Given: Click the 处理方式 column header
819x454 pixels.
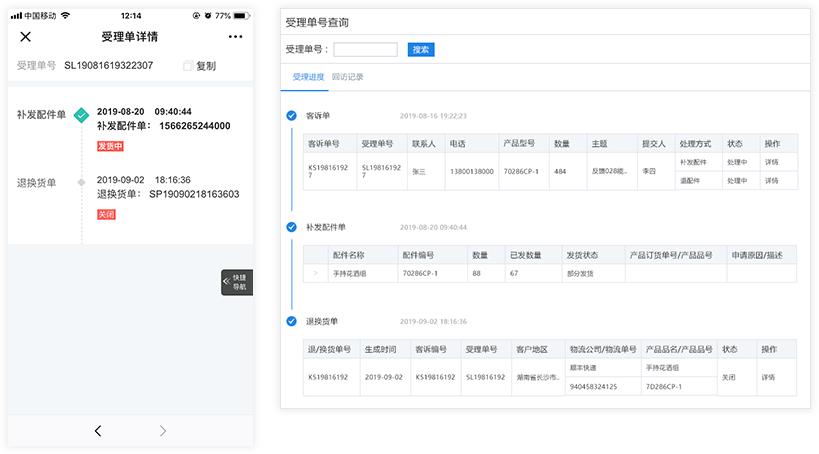Looking at the screenshot, I should pos(695,143).
